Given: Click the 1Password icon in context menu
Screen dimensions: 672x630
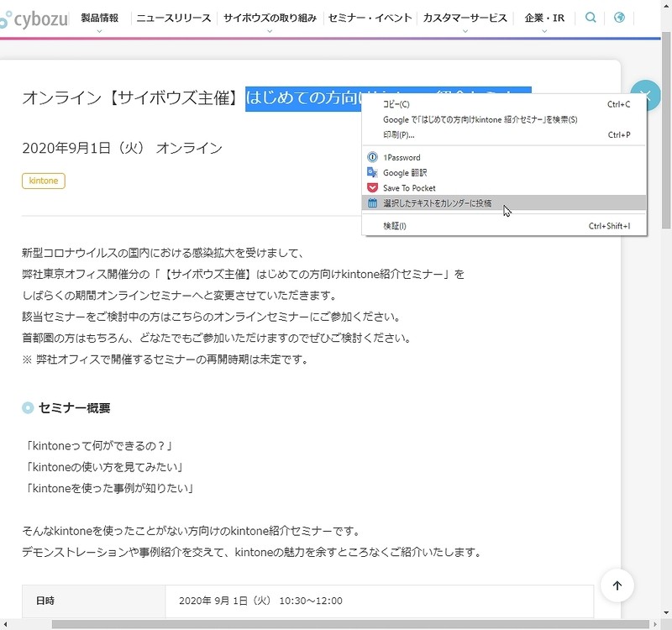Looking at the screenshot, I should (372, 158).
